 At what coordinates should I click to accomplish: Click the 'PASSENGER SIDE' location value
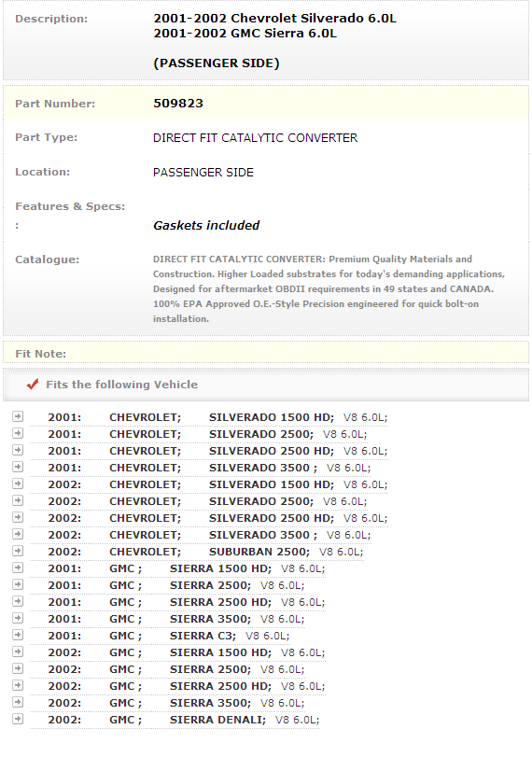click(203, 173)
